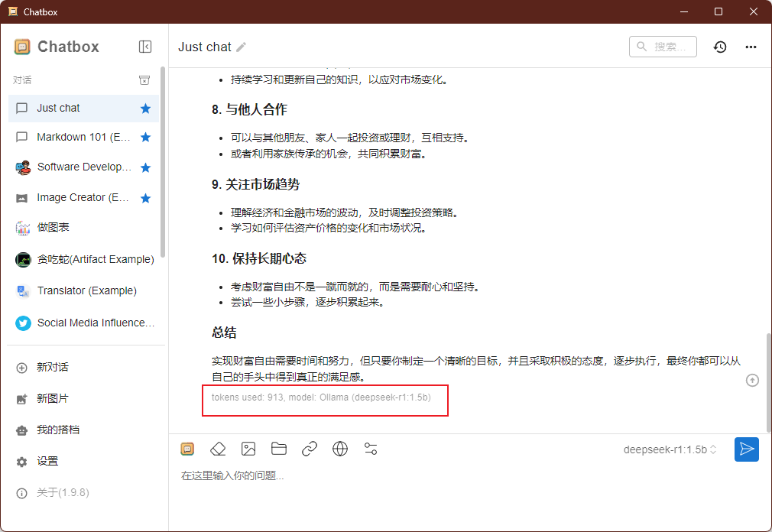Open the three-dot more options menu

[x=751, y=47]
